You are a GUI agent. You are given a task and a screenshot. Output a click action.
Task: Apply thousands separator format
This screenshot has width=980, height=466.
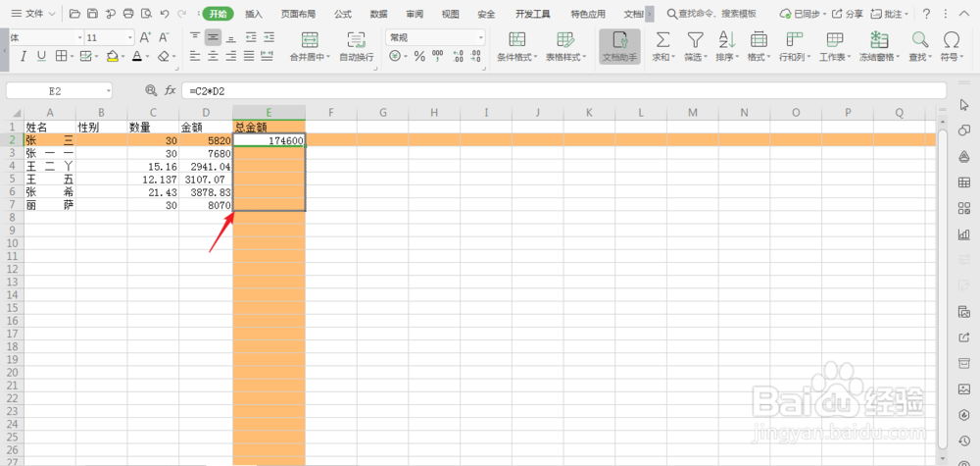point(438,56)
